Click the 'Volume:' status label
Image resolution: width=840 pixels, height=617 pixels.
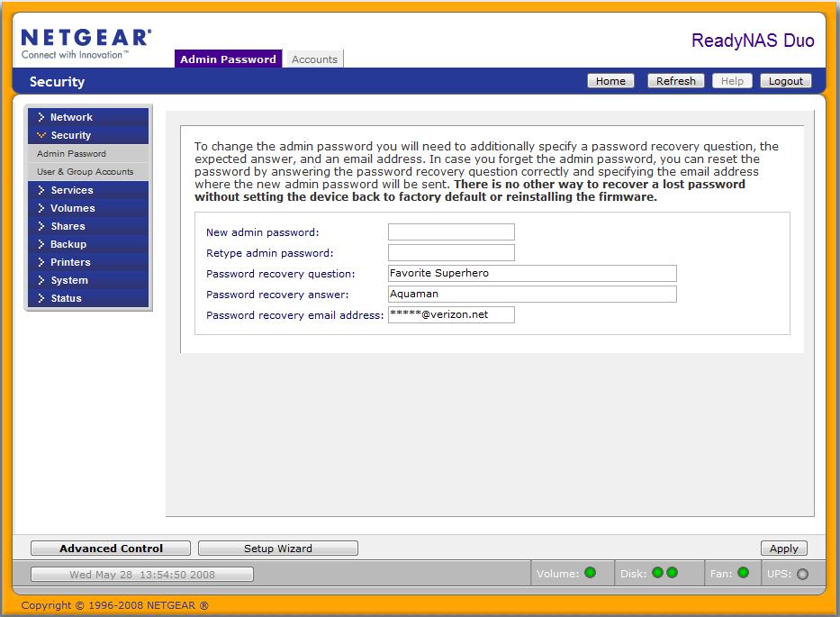click(x=557, y=574)
